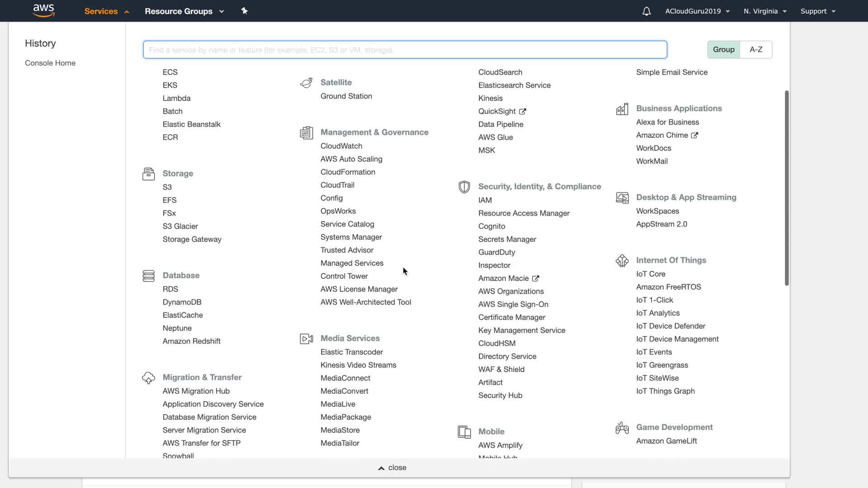Open the IAM service link

485,200
